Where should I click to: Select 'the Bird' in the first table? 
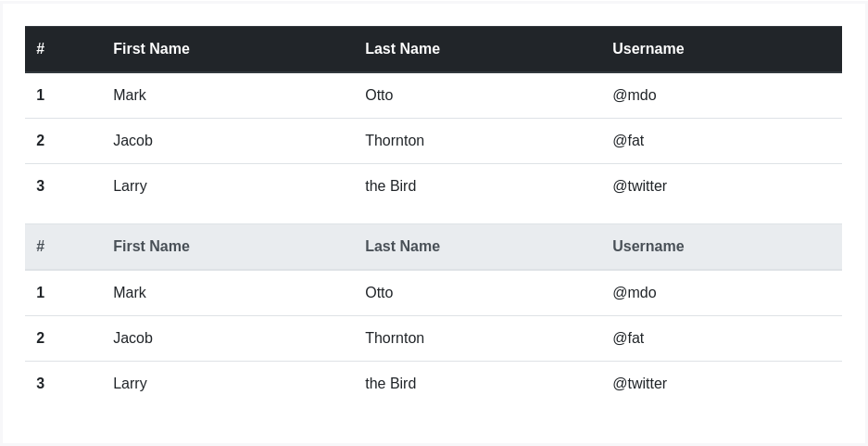coord(390,186)
